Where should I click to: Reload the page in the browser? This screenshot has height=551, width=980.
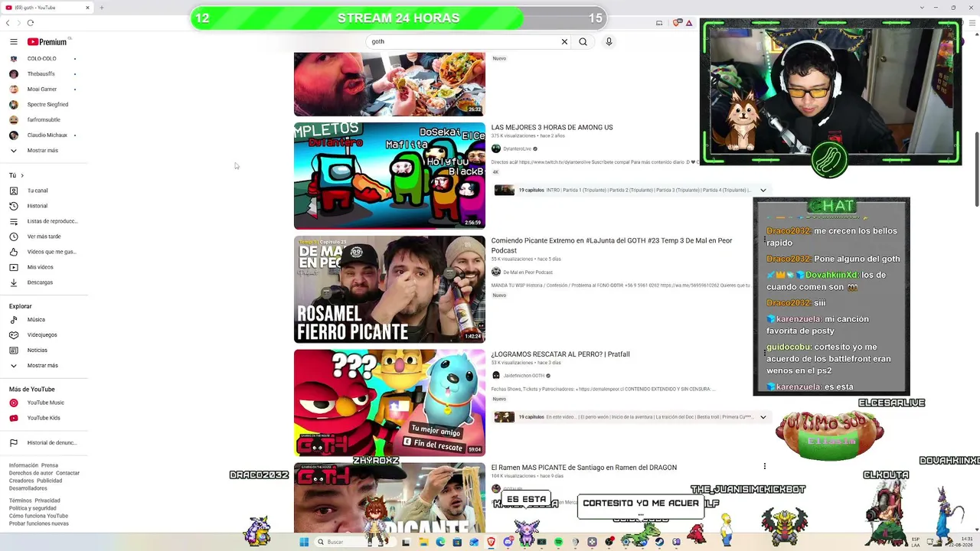[31, 23]
